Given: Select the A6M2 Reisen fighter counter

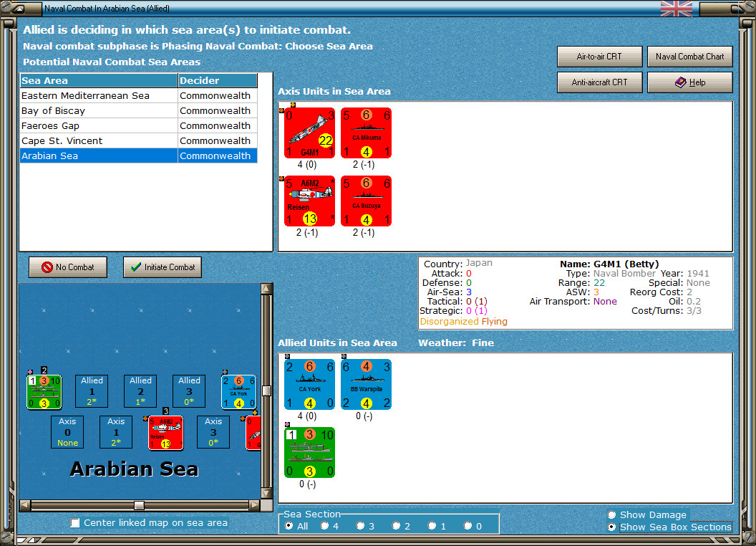Looking at the screenshot, I should (309, 201).
